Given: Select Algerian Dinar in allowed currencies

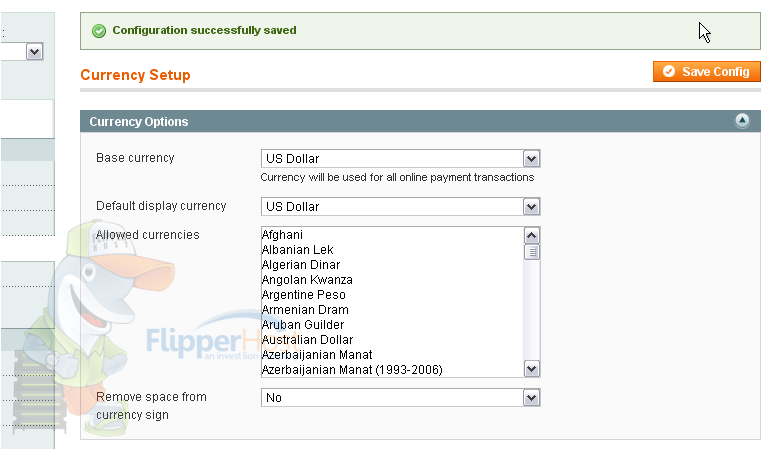Looking at the screenshot, I should coord(301,265).
